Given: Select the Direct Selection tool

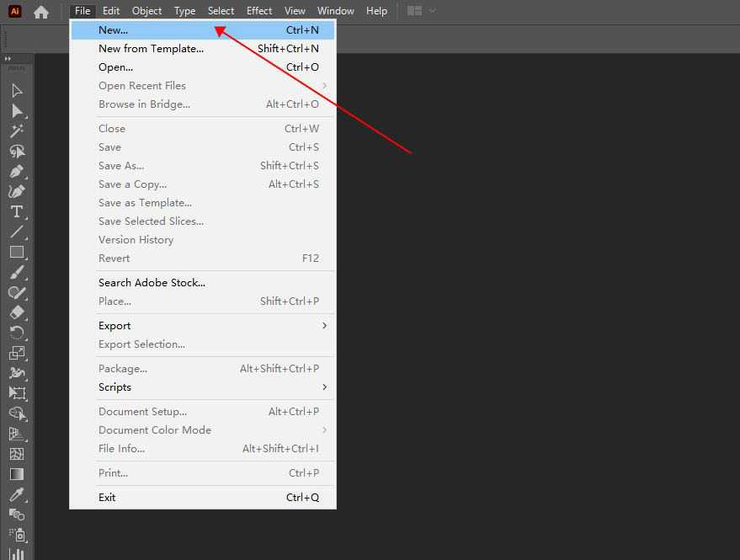Looking at the screenshot, I should [x=17, y=111].
